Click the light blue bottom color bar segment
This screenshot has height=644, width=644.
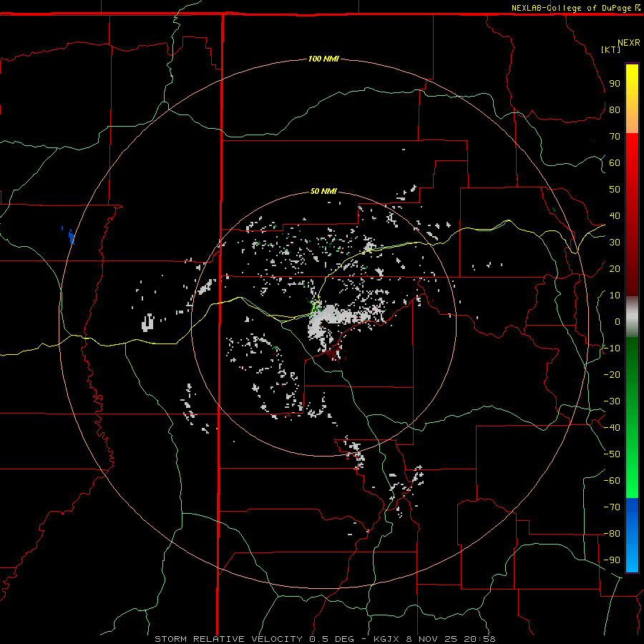(632, 559)
